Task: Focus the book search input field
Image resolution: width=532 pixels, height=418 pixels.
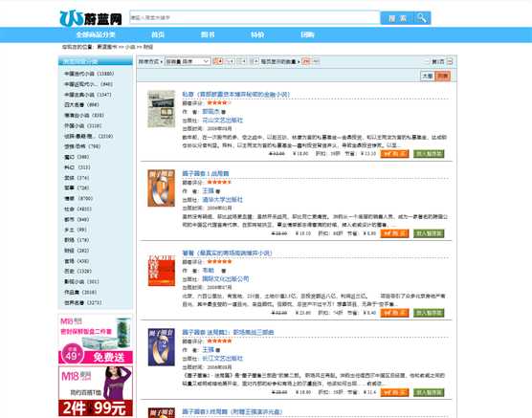Action: tap(255, 17)
